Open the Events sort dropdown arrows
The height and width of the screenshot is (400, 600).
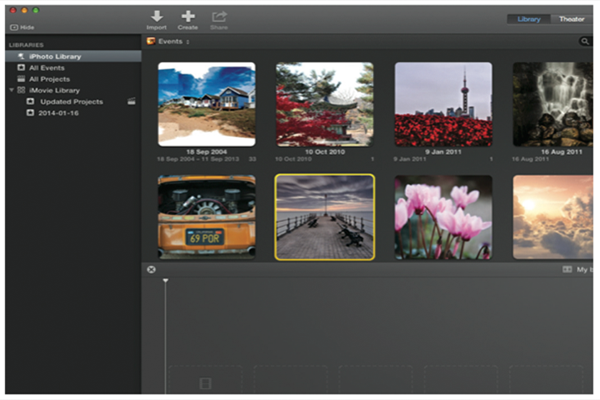pyautogui.click(x=187, y=42)
